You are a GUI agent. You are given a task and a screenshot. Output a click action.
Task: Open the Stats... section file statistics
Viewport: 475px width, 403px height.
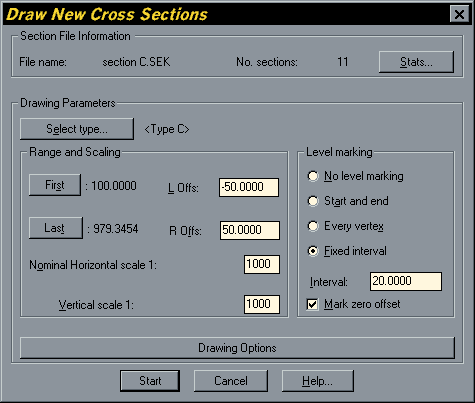[416, 62]
